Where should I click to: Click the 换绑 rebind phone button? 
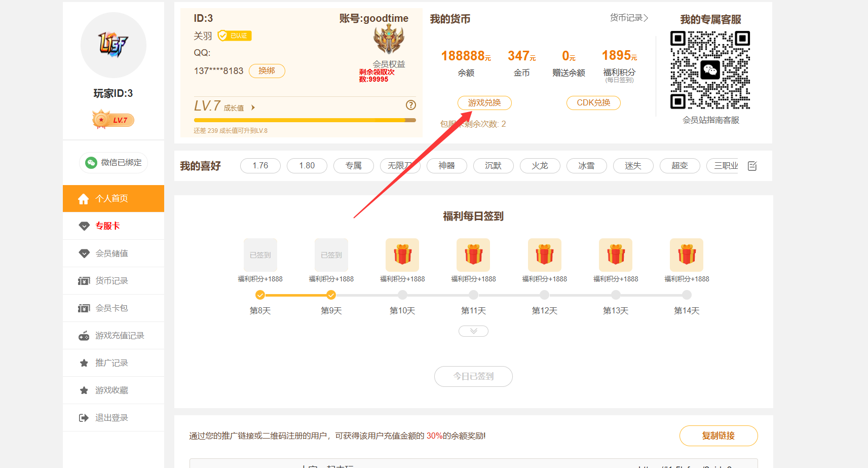(267, 71)
